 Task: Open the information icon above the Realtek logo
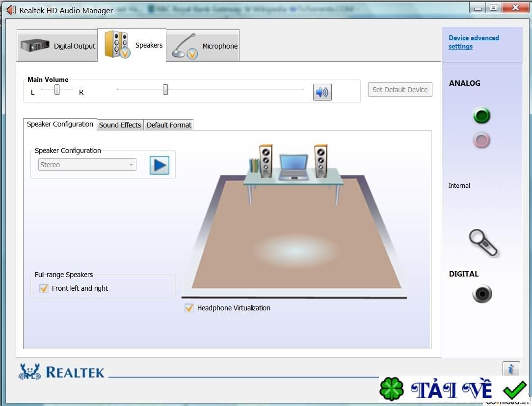click(511, 369)
